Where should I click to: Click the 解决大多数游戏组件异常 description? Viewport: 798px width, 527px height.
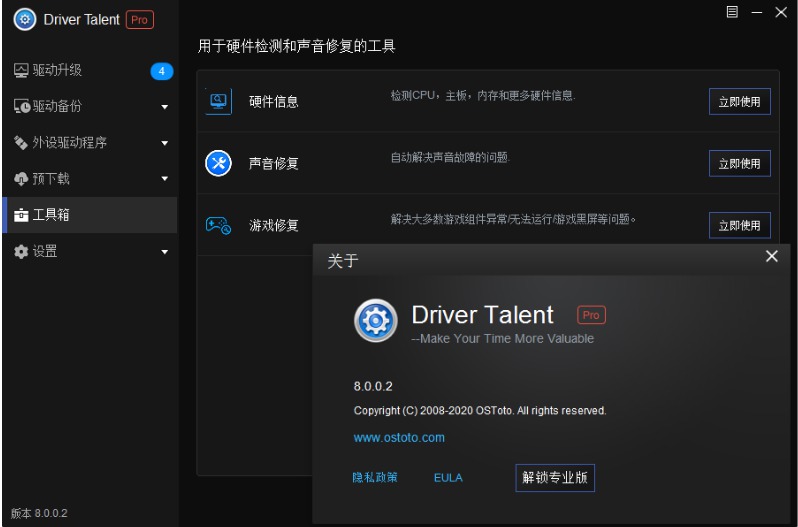514,220
